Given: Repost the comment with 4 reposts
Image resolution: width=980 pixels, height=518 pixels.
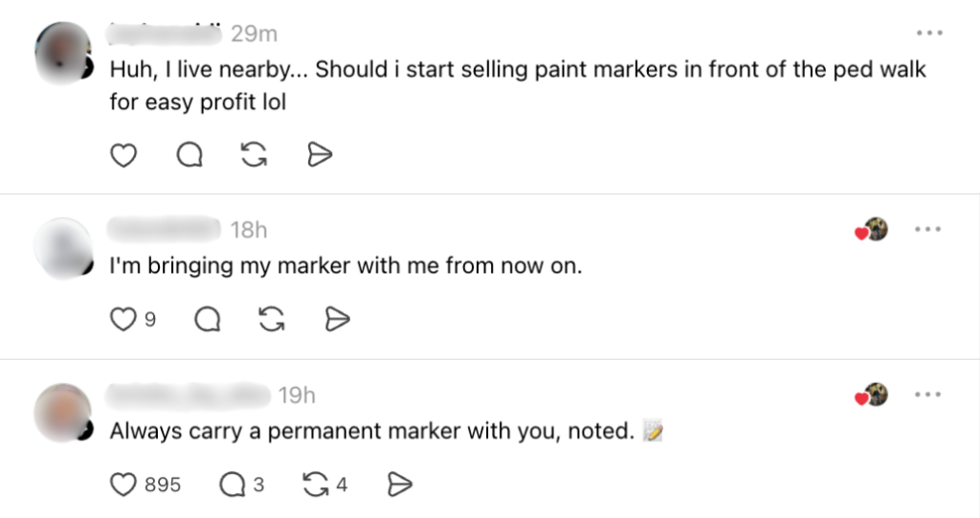Looking at the screenshot, I should pos(315,485).
